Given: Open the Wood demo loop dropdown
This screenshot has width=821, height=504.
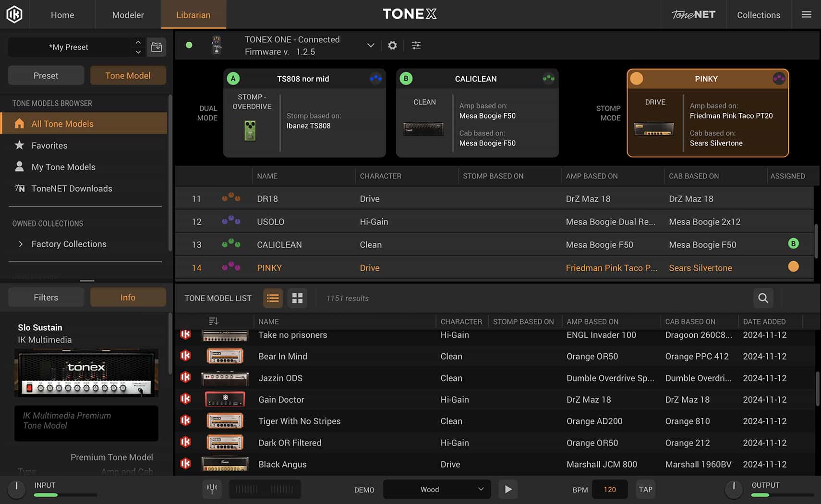Looking at the screenshot, I should [437, 489].
